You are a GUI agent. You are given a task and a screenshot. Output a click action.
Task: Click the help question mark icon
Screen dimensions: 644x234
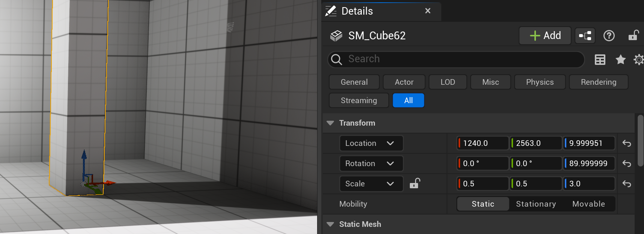[x=609, y=36]
